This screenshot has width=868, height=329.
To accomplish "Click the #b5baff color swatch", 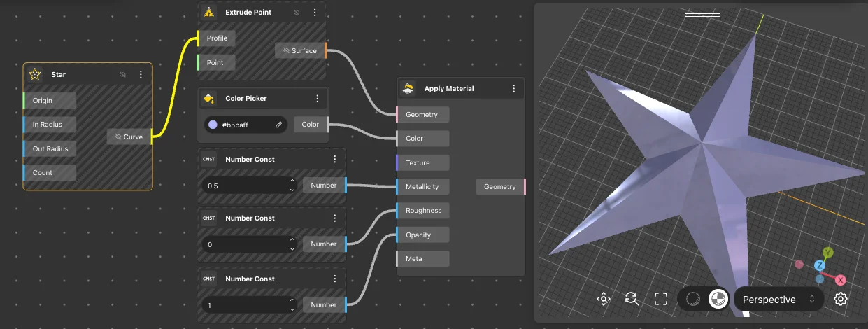I will [213, 125].
